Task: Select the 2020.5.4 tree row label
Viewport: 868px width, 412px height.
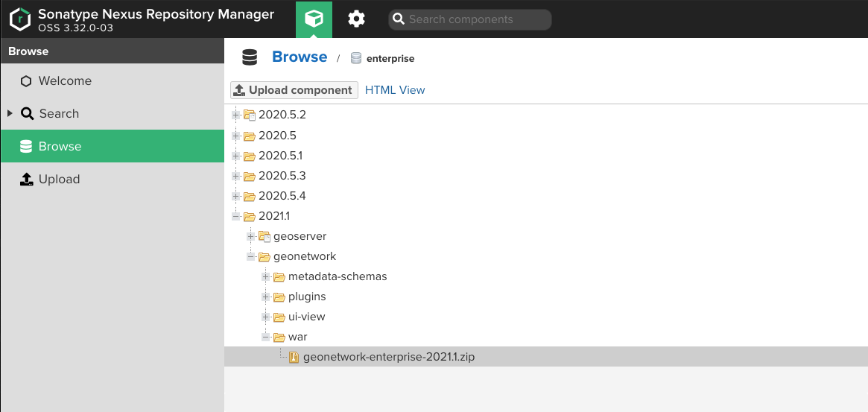Action: (x=282, y=196)
